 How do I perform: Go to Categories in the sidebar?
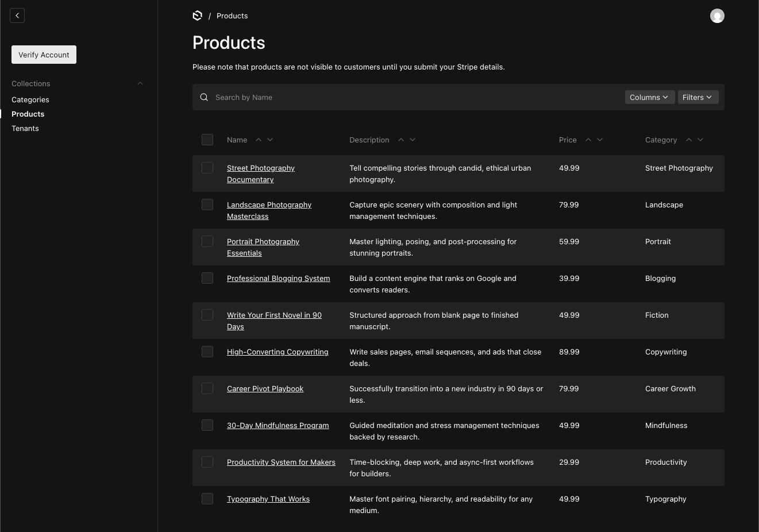click(x=30, y=99)
